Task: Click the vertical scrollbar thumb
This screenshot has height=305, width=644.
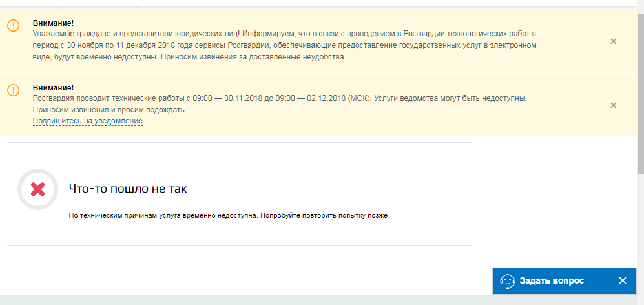Action: [x=639, y=90]
